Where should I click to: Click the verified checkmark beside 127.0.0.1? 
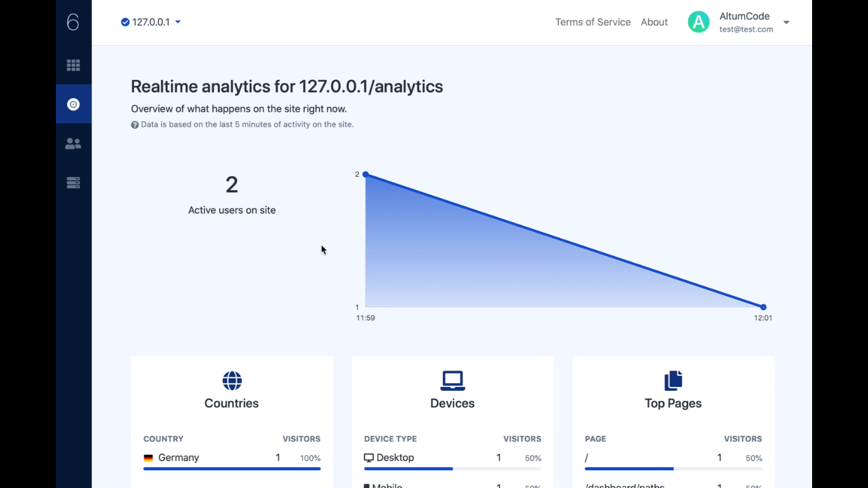(125, 22)
